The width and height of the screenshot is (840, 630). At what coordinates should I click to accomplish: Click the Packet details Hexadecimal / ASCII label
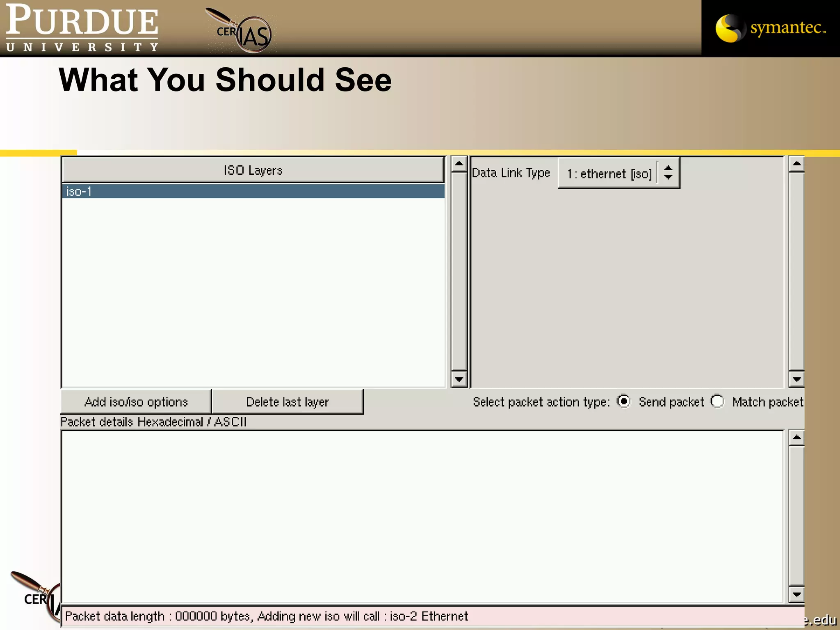153,422
